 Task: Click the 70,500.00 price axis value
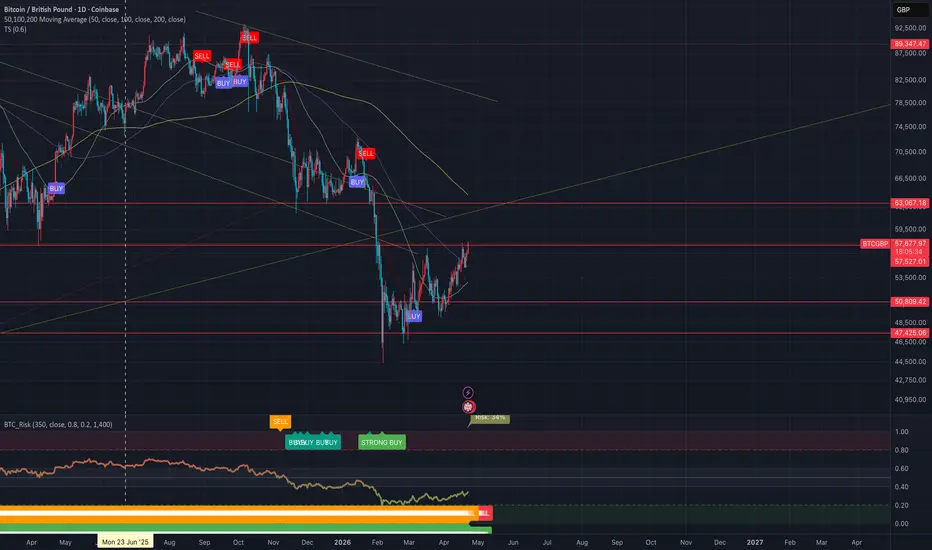(910, 152)
